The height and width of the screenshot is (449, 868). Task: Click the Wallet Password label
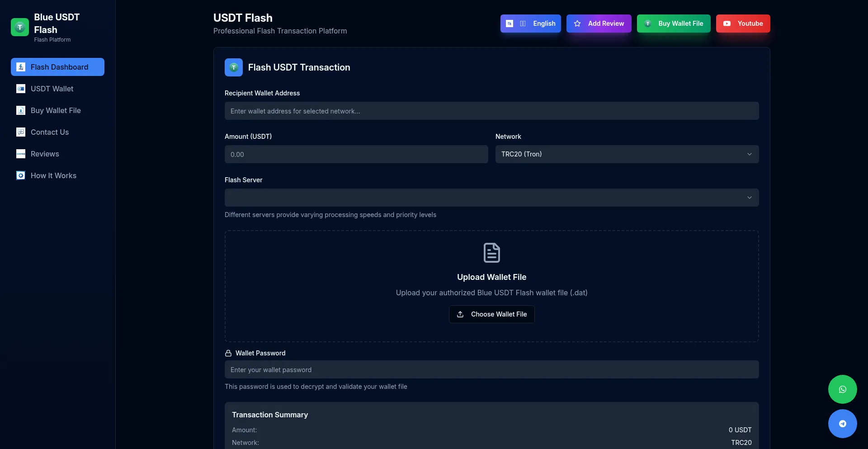260,353
